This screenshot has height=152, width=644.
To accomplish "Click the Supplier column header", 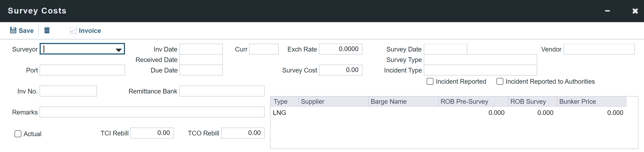I will 333,101.
